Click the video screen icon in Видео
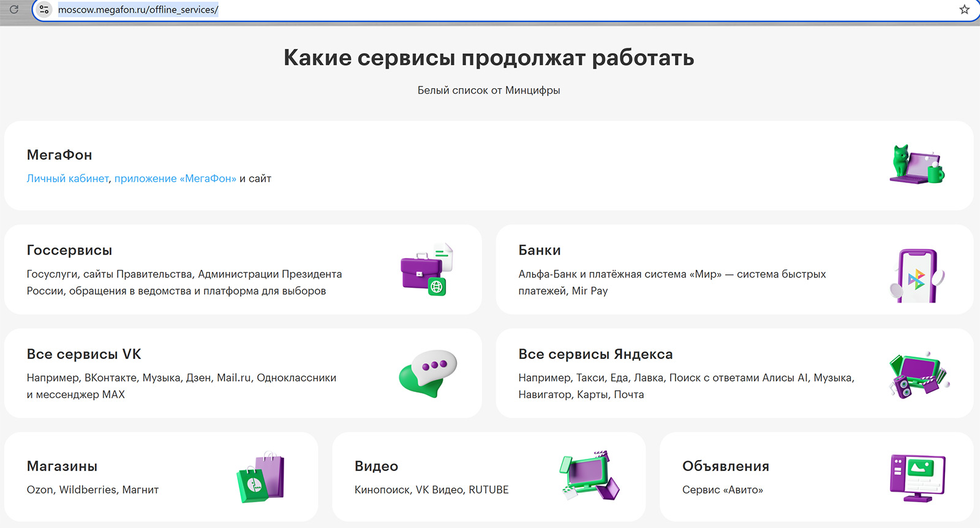Screen dimensions: 980x528 [589, 476]
